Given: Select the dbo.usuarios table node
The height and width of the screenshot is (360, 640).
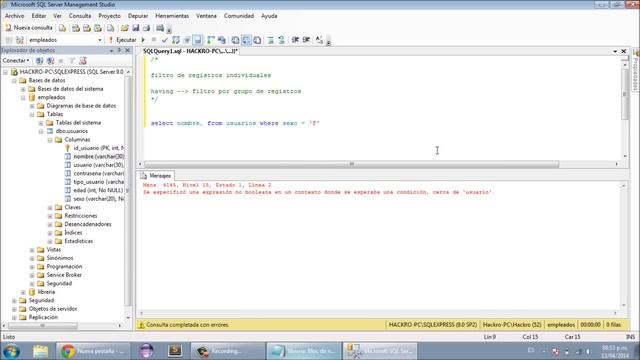Looking at the screenshot, I should coord(71,131).
